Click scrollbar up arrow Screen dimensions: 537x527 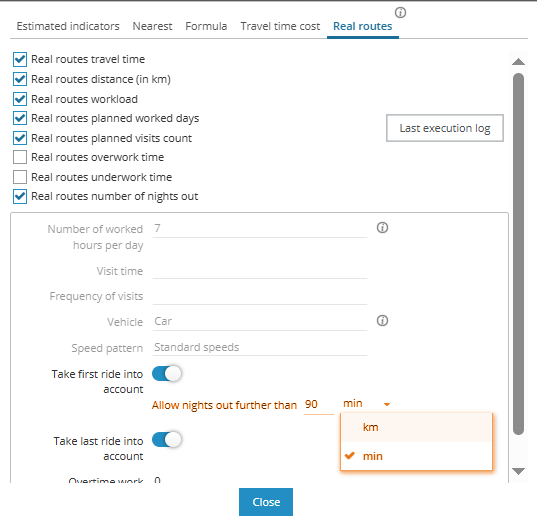pyautogui.click(x=519, y=62)
